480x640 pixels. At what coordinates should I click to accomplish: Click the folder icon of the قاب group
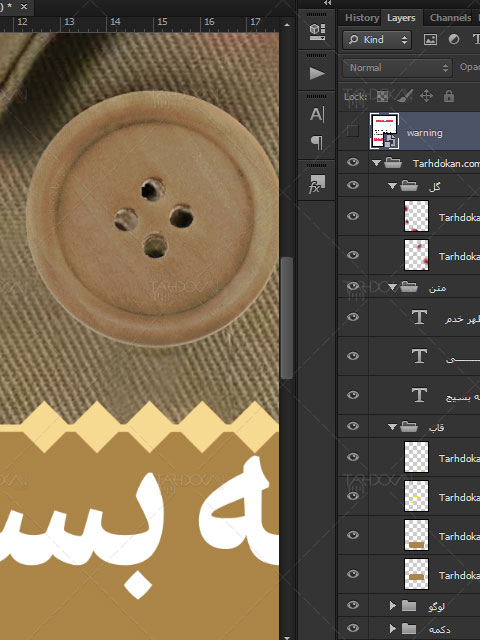tap(409, 427)
